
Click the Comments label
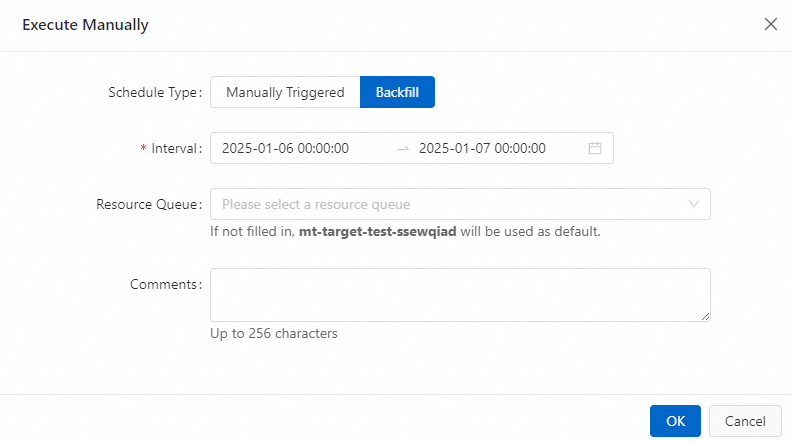pos(165,284)
